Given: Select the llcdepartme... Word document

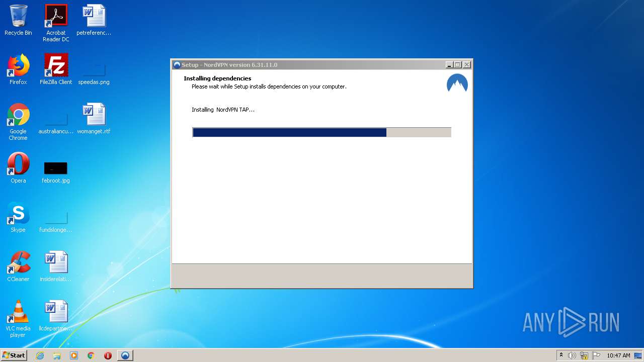Looking at the screenshot, I should (56, 316).
